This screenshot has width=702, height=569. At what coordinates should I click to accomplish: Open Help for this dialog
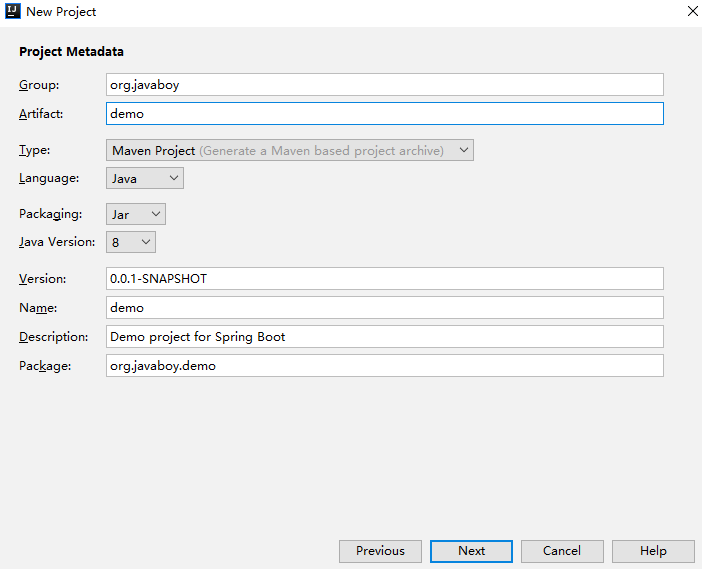tap(653, 551)
